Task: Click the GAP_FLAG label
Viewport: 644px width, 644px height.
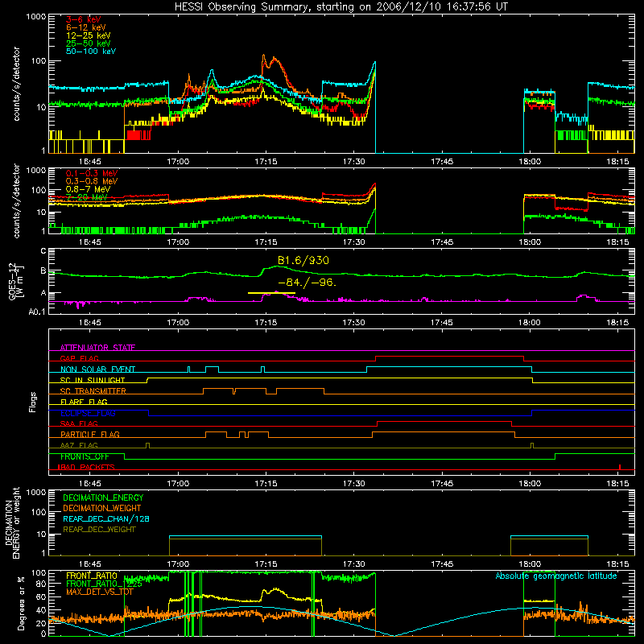Action: pyautogui.click(x=80, y=358)
